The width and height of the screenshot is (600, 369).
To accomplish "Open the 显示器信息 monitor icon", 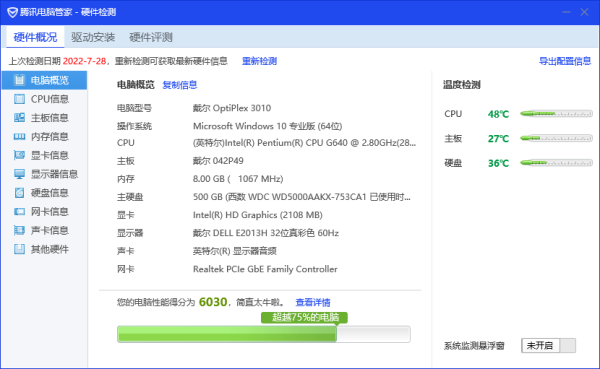I will click(x=19, y=174).
